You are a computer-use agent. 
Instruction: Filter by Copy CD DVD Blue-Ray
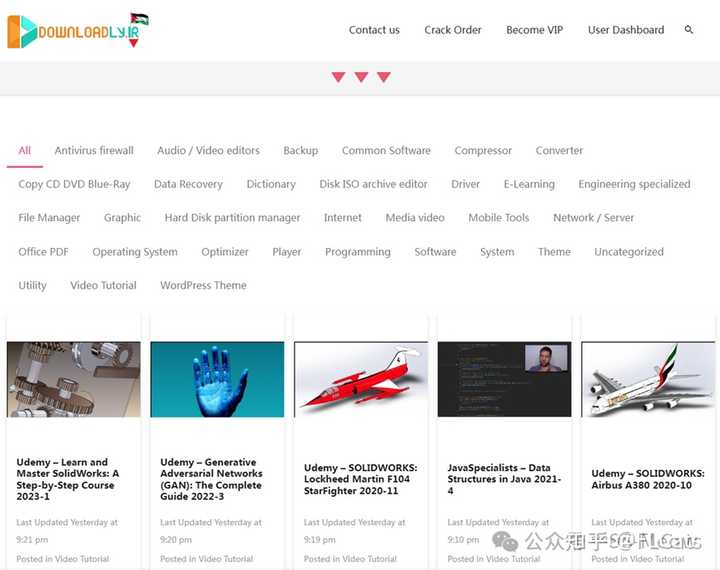coord(74,184)
